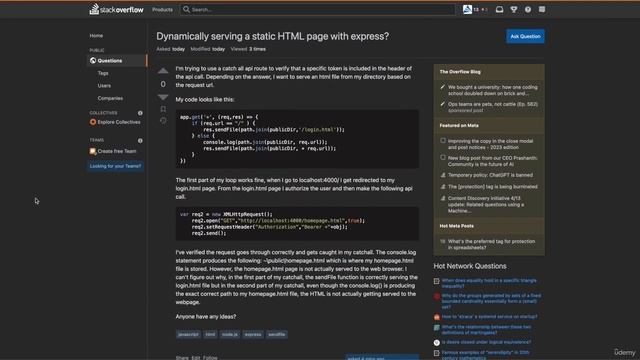Open hot question about systemd service on startup

[489, 317]
